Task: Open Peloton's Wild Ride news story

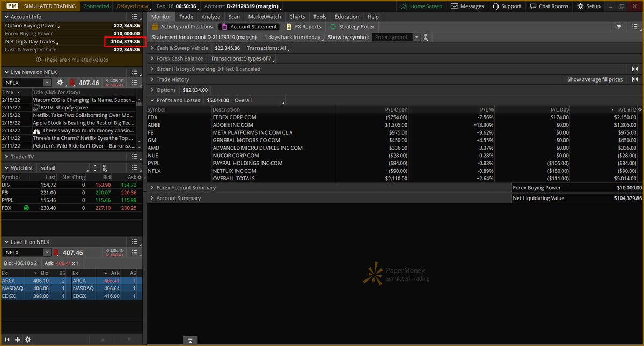Action: 83,145
